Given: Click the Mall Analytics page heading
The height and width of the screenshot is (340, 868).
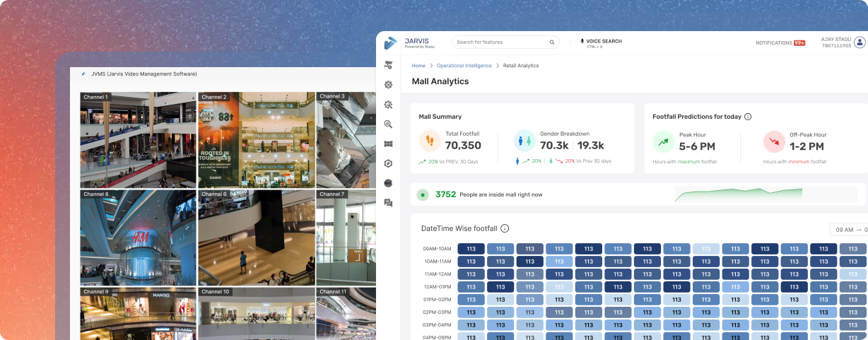Looking at the screenshot, I should click(440, 81).
